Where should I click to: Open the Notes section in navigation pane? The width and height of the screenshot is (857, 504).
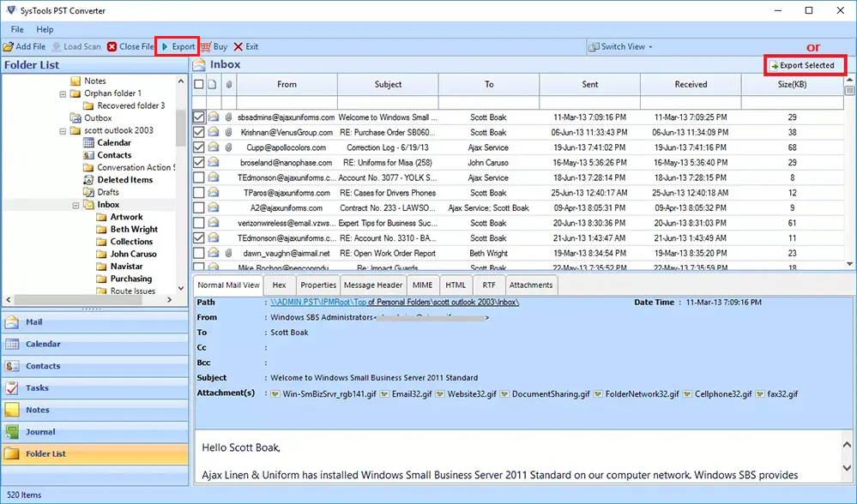coord(95,410)
